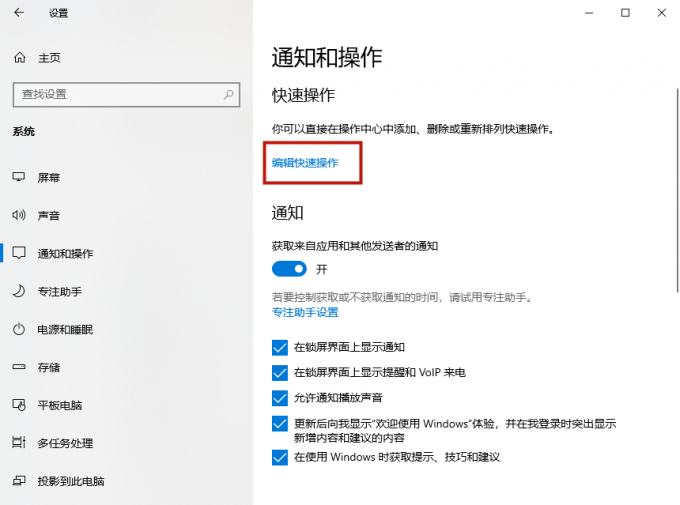The width and height of the screenshot is (680, 505).
Task: Click the 声音 speaker icon
Action: (19, 215)
